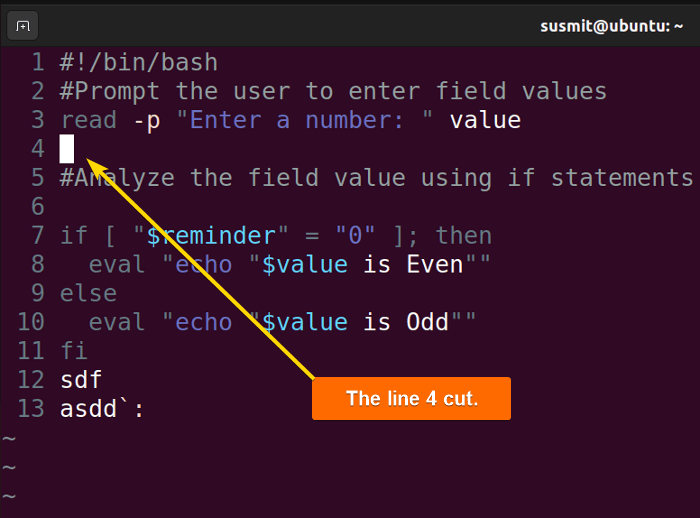Screen dimensions: 700x518
Task: Click the word 'read' on line 3
Action: pos(88,120)
